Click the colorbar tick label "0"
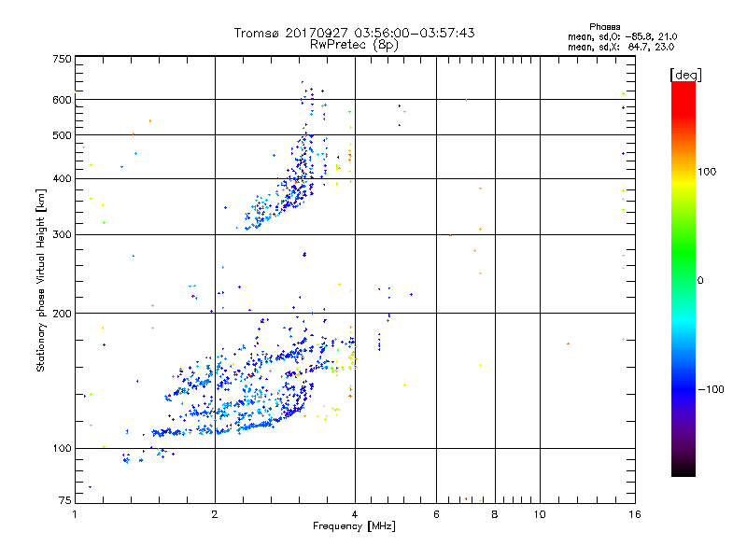The height and width of the screenshot is (560, 747). point(699,281)
